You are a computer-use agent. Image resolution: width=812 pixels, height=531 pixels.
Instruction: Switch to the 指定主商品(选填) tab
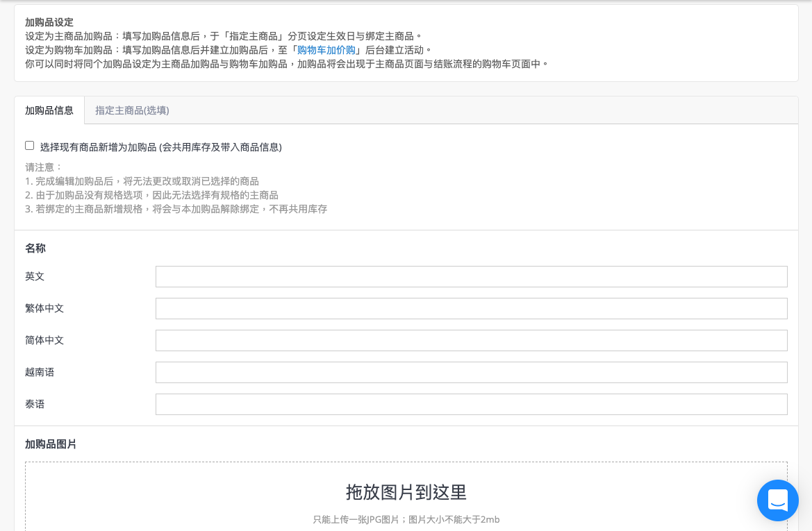click(x=132, y=110)
